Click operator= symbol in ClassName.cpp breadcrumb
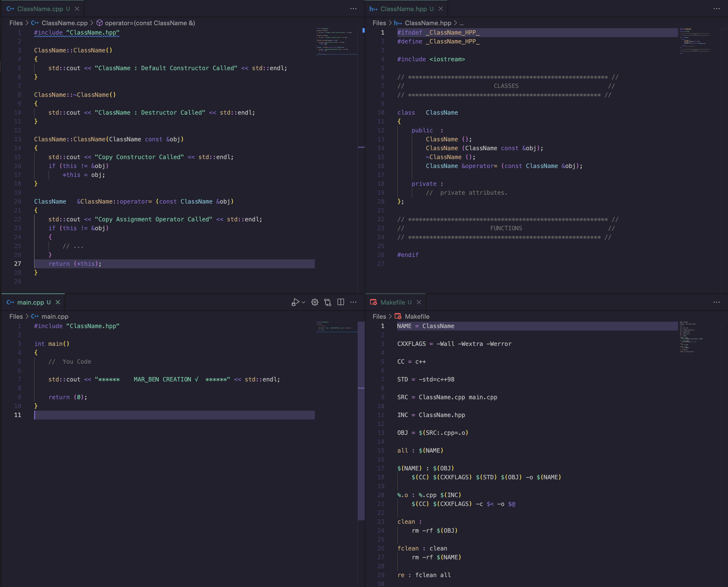728x587 pixels. click(150, 23)
